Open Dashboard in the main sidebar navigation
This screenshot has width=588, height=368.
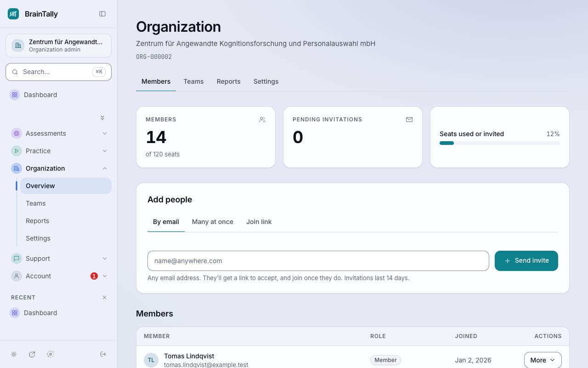[58, 95]
